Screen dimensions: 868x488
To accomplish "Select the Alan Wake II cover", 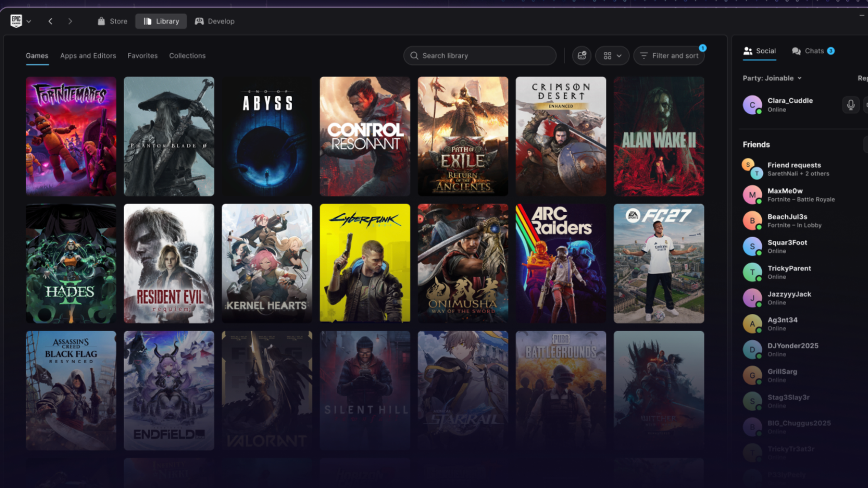I will [x=659, y=136].
